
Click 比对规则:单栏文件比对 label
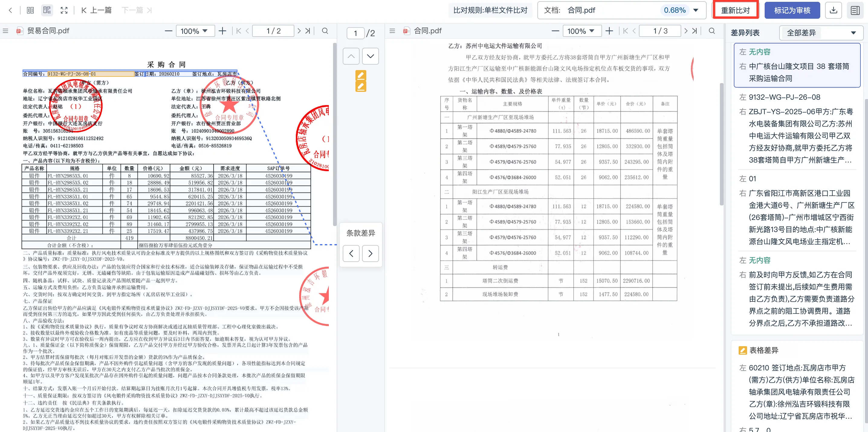(490, 10)
